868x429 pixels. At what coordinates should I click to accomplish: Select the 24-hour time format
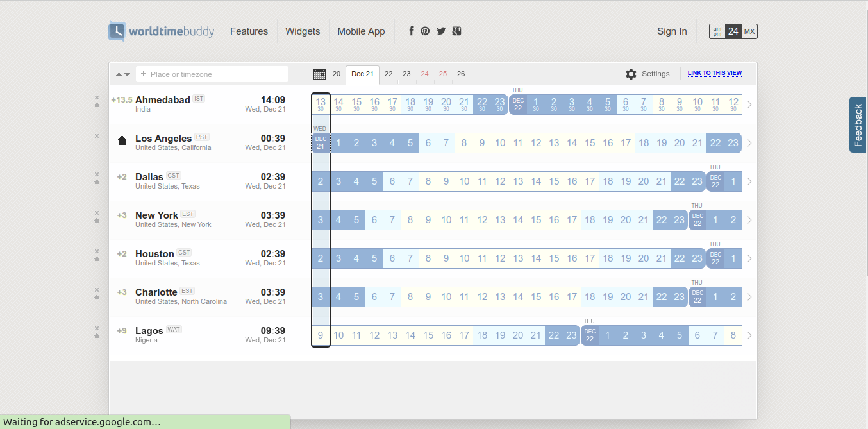click(x=733, y=31)
